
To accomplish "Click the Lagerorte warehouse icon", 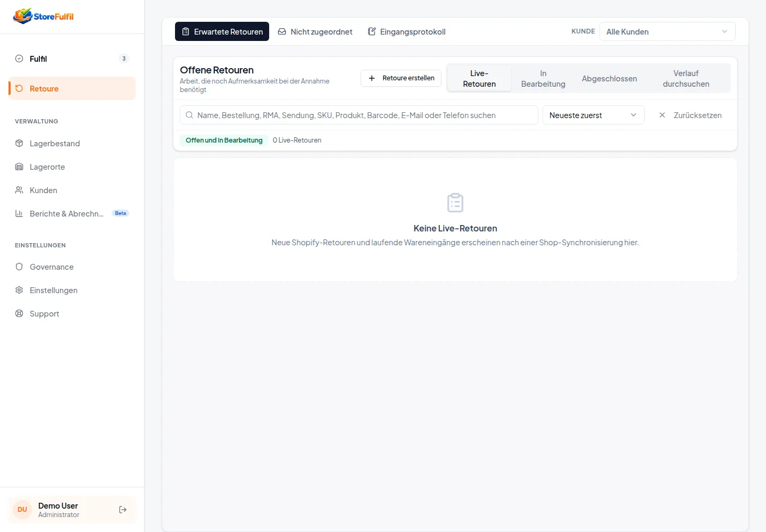I will (x=19, y=167).
